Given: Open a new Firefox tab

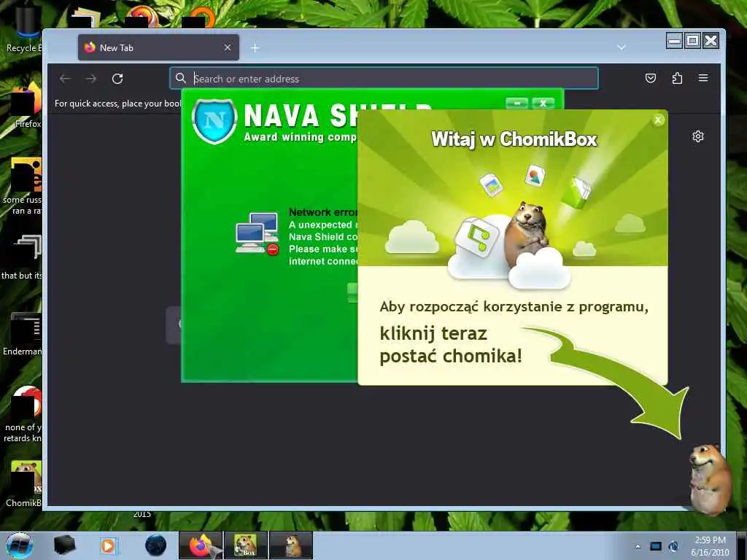Looking at the screenshot, I should [x=255, y=47].
